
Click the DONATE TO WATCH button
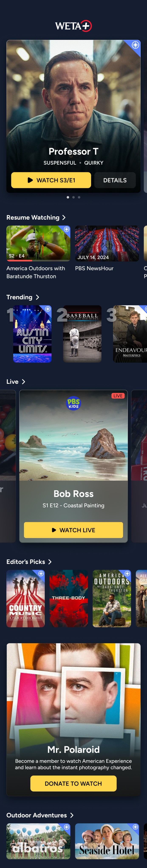[73, 784]
